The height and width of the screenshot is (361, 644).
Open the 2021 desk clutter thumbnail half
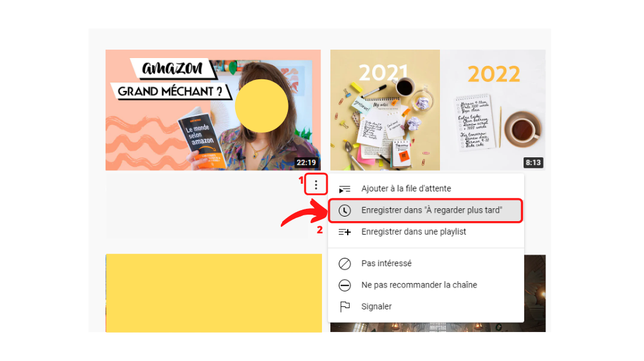tap(385, 110)
